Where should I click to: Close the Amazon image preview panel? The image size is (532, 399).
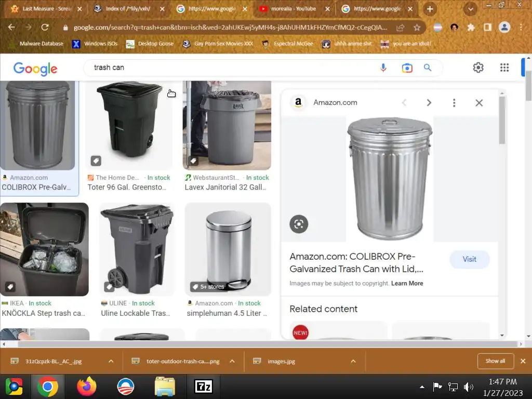click(x=478, y=102)
